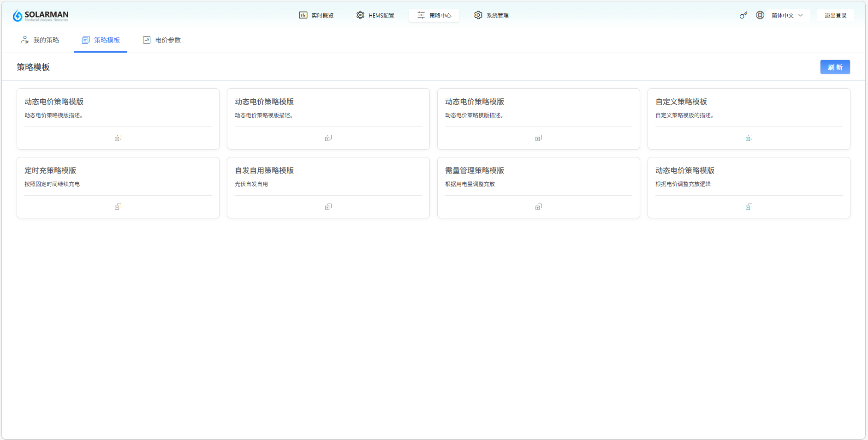This screenshot has height=440, width=868.
Task: Select 策略中心 in the top navigation
Action: click(434, 15)
